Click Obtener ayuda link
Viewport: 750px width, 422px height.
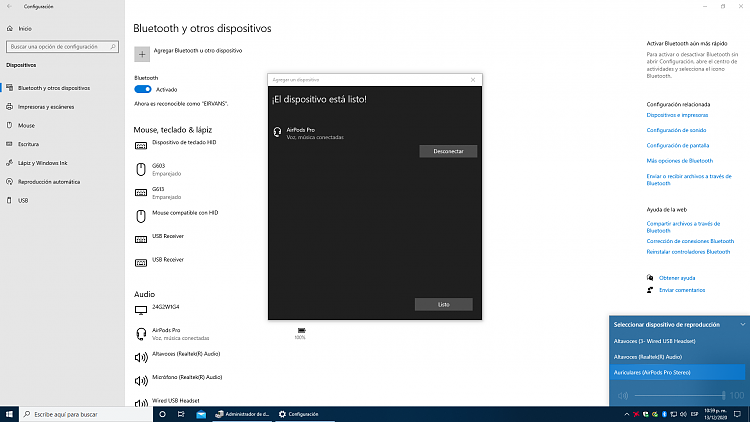(677, 278)
